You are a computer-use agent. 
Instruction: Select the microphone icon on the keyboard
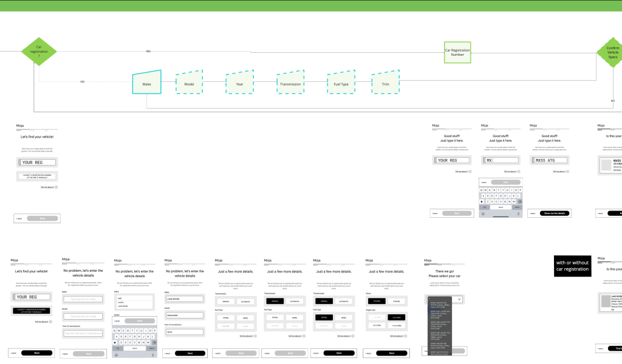pos(518,214)
